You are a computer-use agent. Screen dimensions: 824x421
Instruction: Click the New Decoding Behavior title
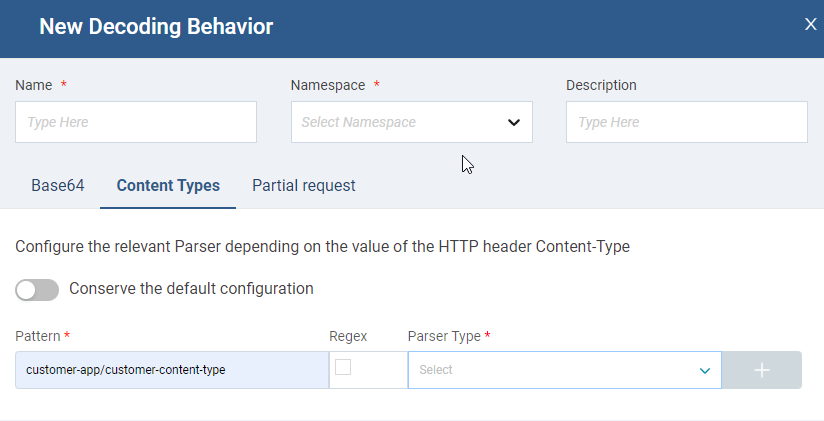click(x=156, y=27)
